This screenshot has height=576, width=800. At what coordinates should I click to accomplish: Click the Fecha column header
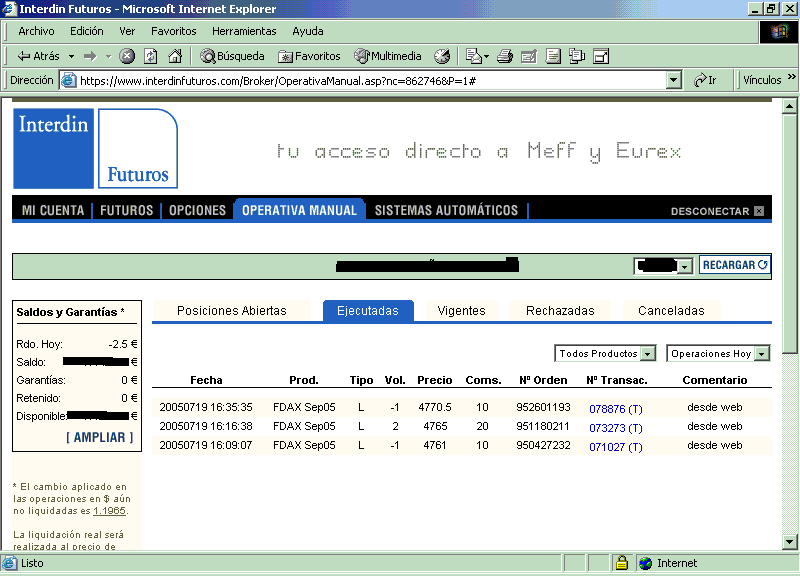tap(206, 380)
